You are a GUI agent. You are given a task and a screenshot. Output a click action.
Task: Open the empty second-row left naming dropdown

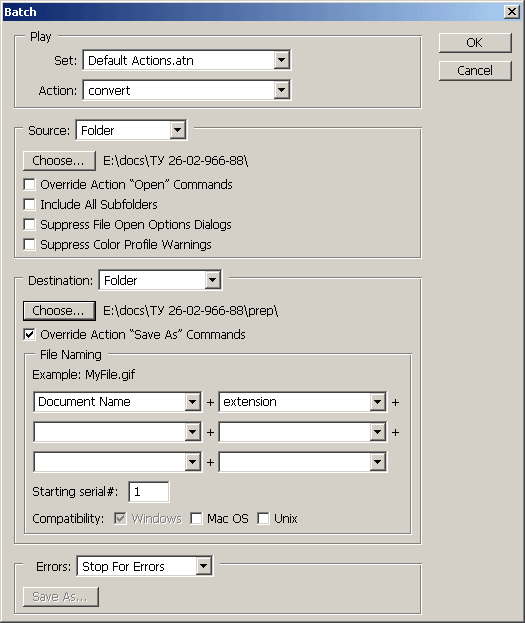(x=118, y=432)
